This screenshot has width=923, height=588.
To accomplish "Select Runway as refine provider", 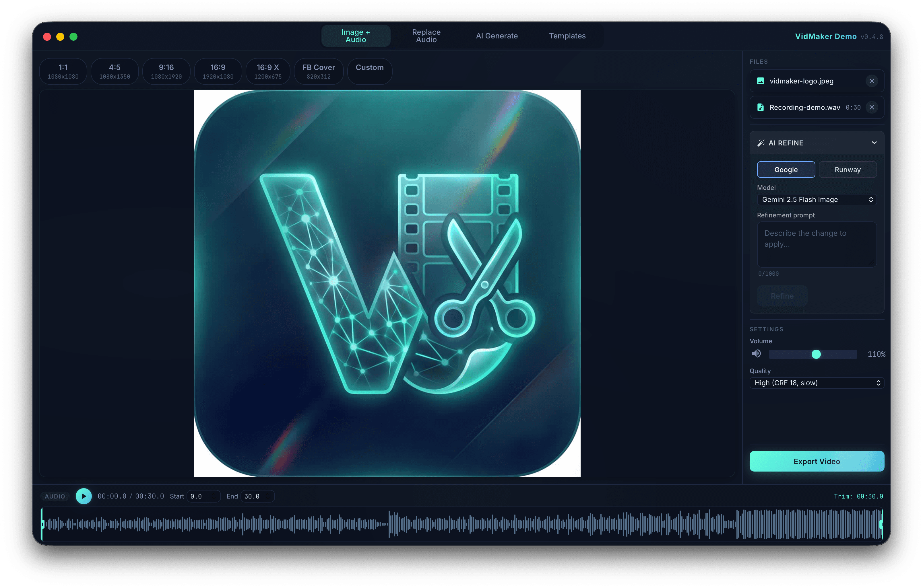I will tap(848, 169).
